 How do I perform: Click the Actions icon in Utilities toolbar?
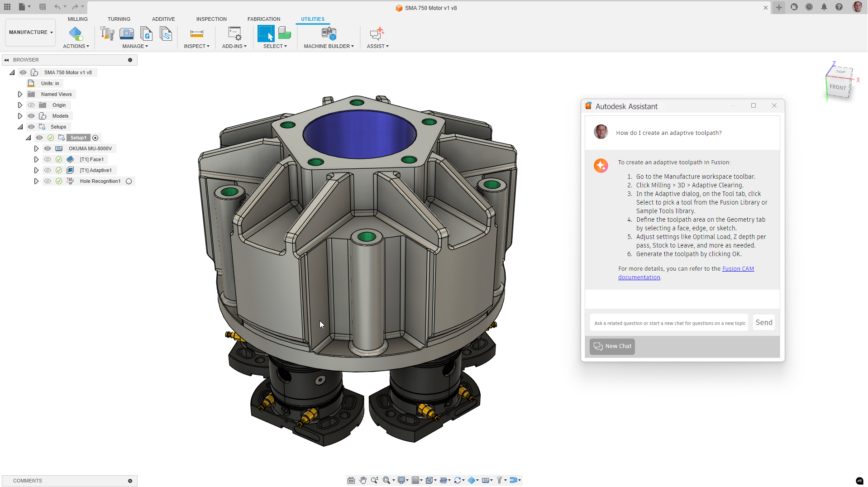click(76, 34)
